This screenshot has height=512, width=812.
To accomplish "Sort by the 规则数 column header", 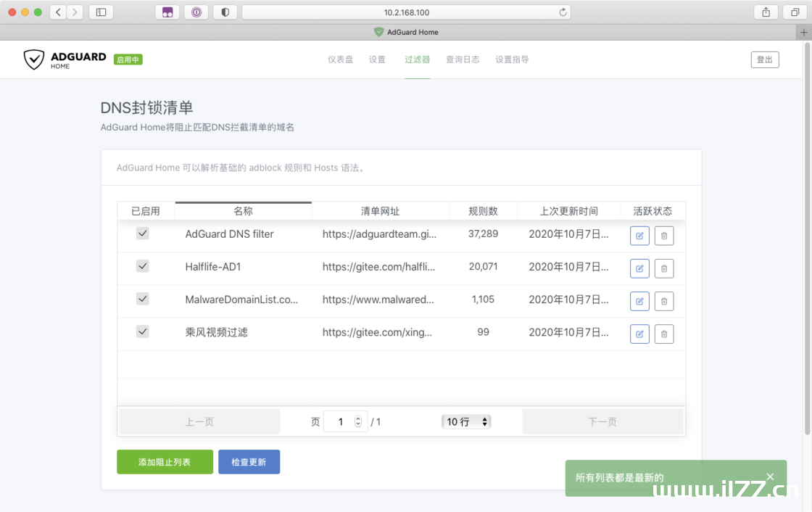I will [x=483, y=211].
